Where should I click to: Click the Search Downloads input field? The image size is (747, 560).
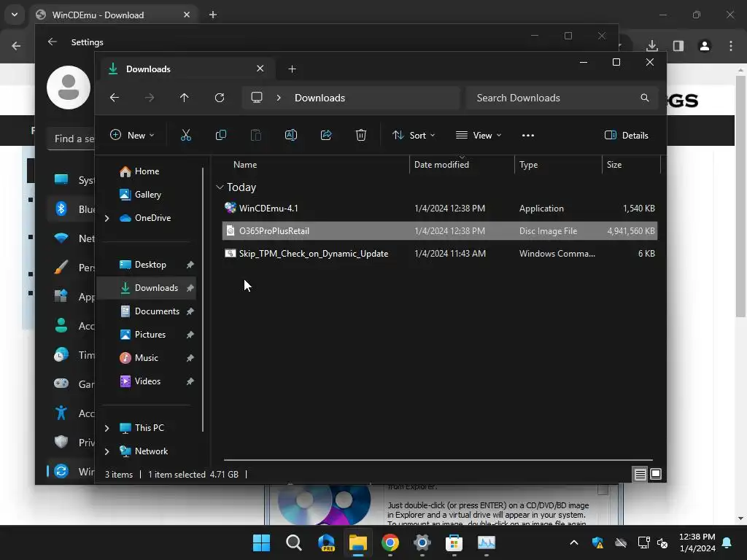coord(562,98)
